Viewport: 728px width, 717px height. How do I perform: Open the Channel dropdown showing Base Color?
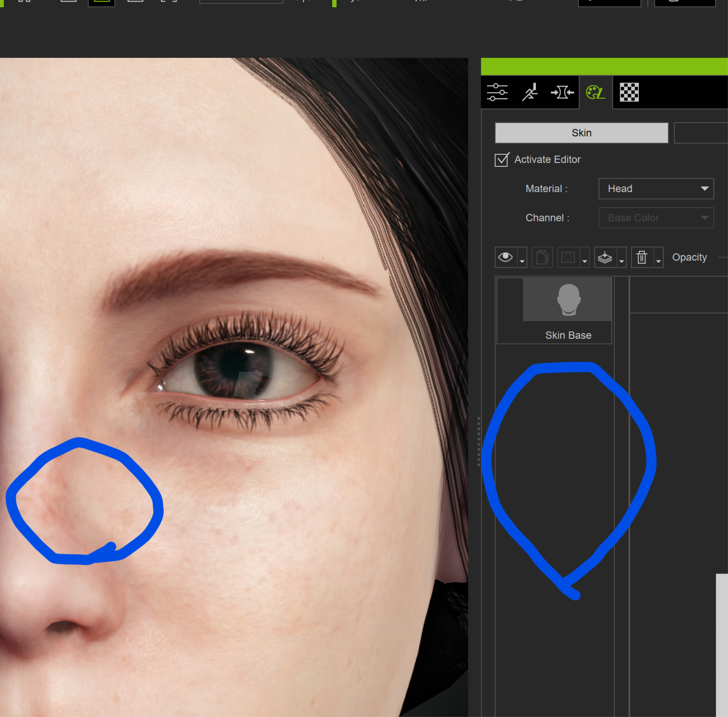[656, 218]
